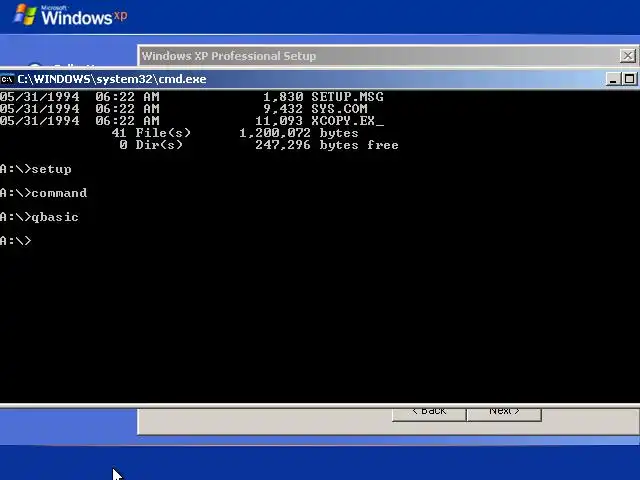
Task: Click the Next button in Setup
Action: [x=504, y=413]
